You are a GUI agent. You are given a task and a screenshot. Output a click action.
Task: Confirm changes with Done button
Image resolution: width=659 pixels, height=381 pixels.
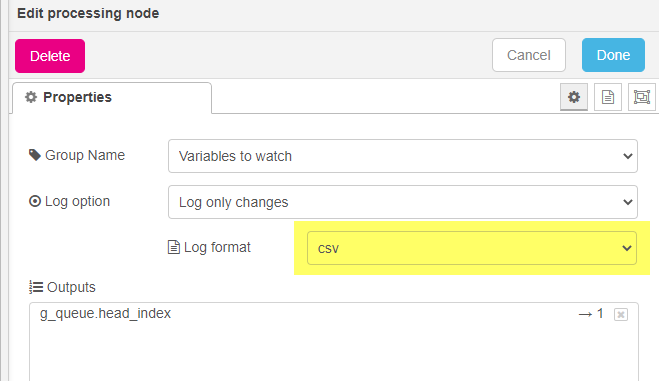[x=613, y=55]
